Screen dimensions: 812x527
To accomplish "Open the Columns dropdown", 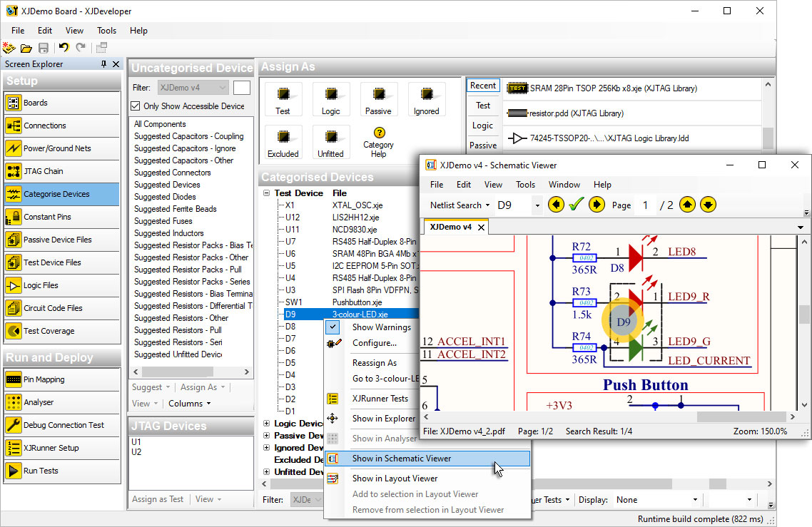I will [x=190, y=404].
